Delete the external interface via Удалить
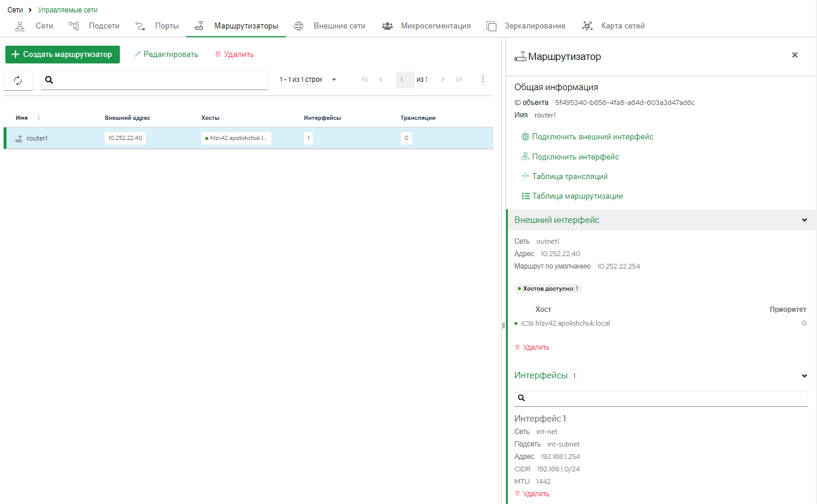The image size is (817, 504). point(532,347)
